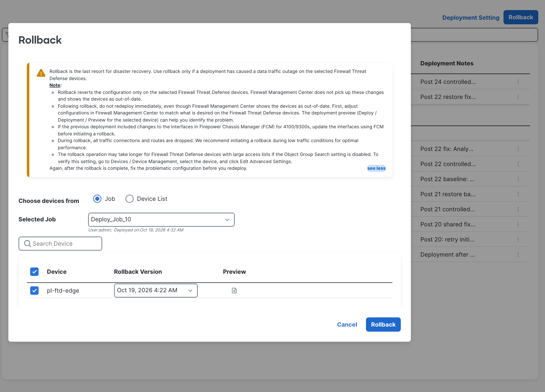Open options menu for Post 21 restore ba

[x=518, y=194]
